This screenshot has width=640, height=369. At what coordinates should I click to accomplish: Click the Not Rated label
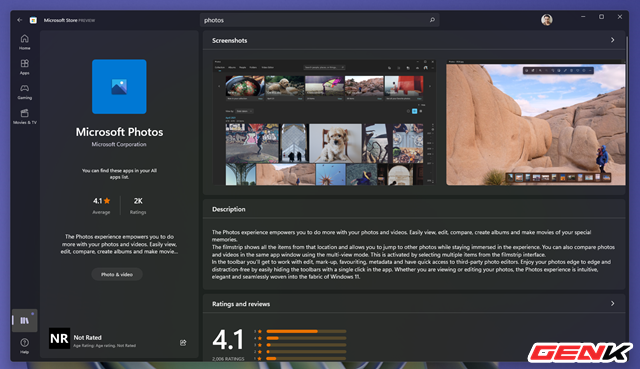(x=87, y=338)
